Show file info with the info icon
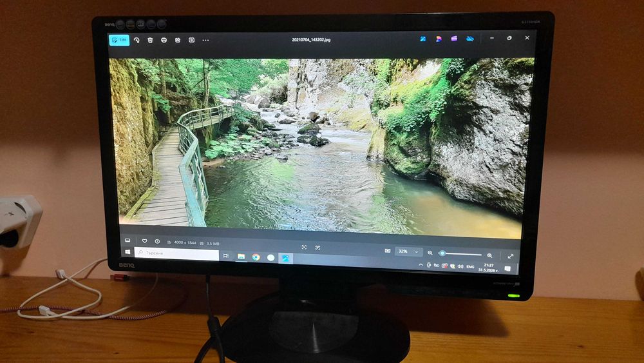Image resolution: width=644 pixels, height=363 pixels. point(157,241)
